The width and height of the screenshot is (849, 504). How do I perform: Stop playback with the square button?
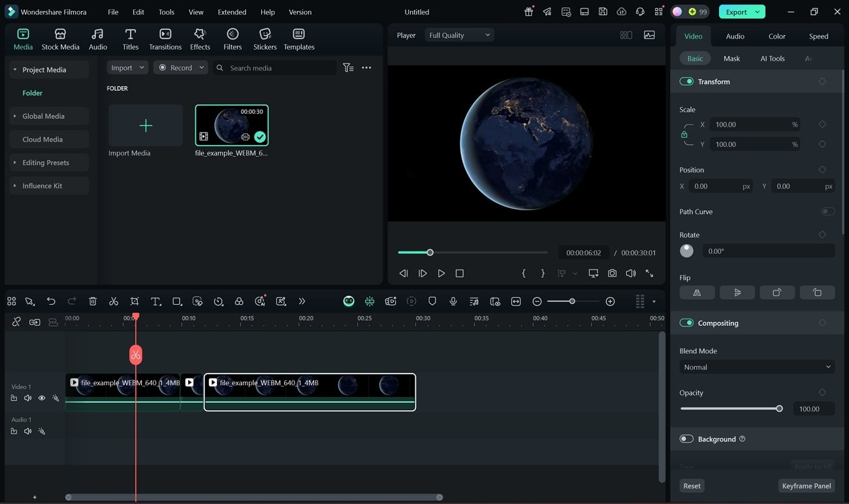460,274
